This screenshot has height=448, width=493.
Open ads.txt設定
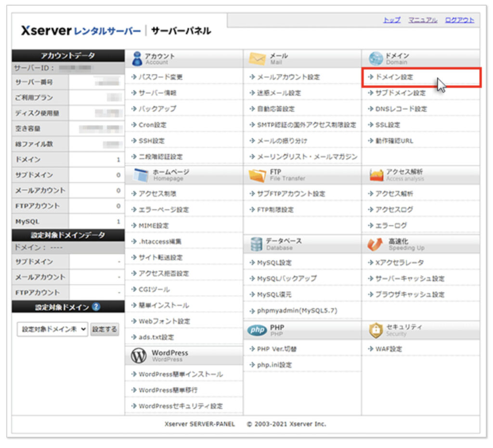coord(156,337)
